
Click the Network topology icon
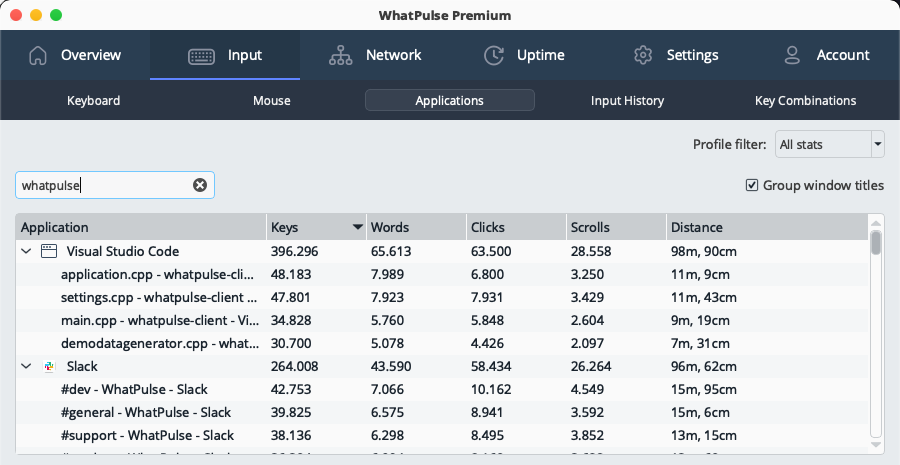[340, 55]
